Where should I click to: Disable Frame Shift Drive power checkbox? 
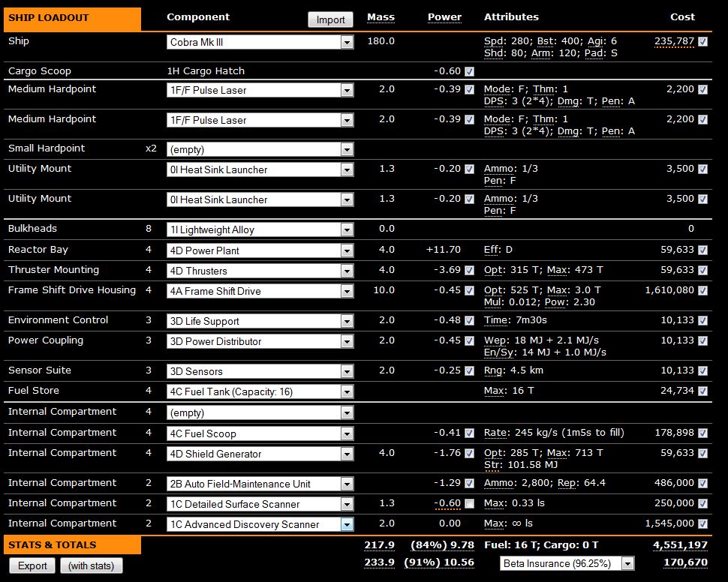pyautogui.click(x=469, y=290)
